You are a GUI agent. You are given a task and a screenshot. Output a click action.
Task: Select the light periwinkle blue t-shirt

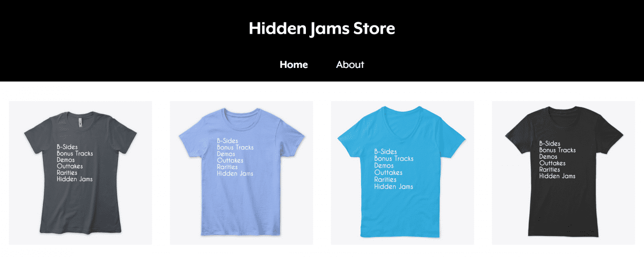[241, 173]
